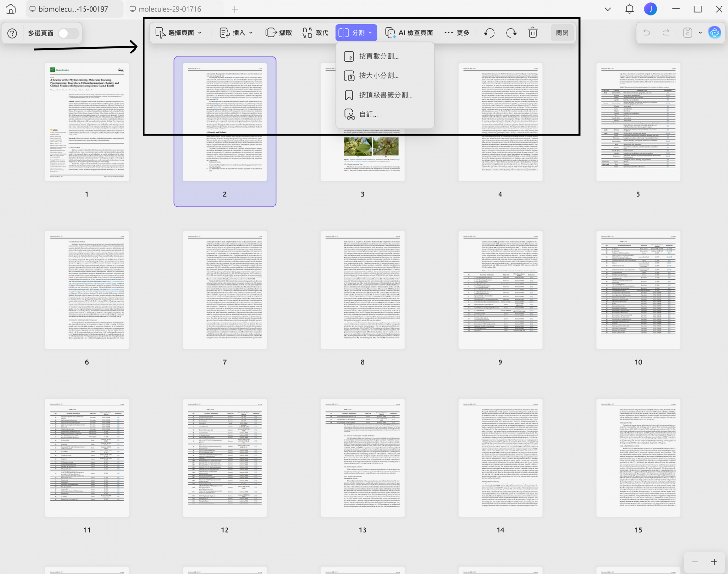Select page 1 thumbnail
Image resolution: width=728 pixels, height=574 pixels.
tap(87, 122)
